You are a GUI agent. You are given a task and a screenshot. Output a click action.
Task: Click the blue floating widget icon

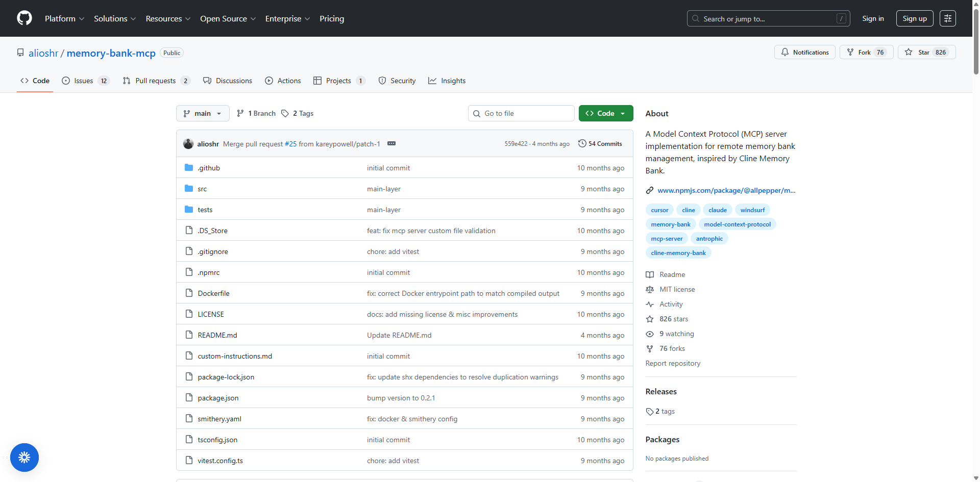[24, 458]
